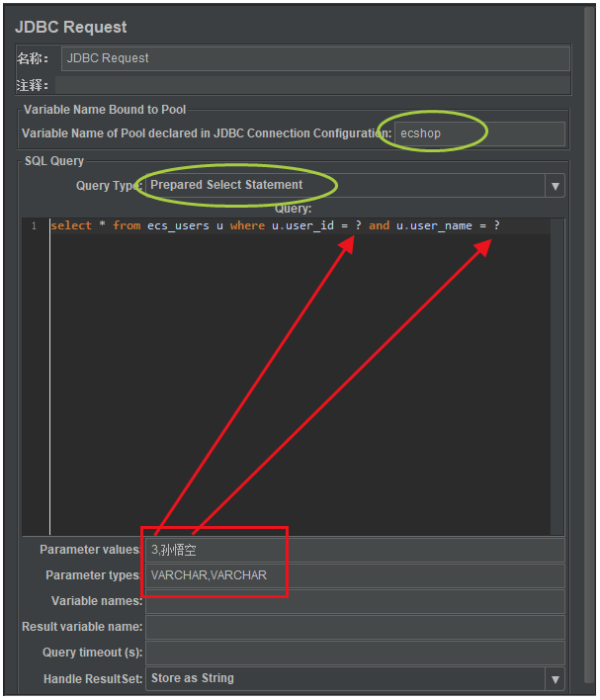Select the Store as String combo box
This screenshot has width=600, height=700.
355,679
